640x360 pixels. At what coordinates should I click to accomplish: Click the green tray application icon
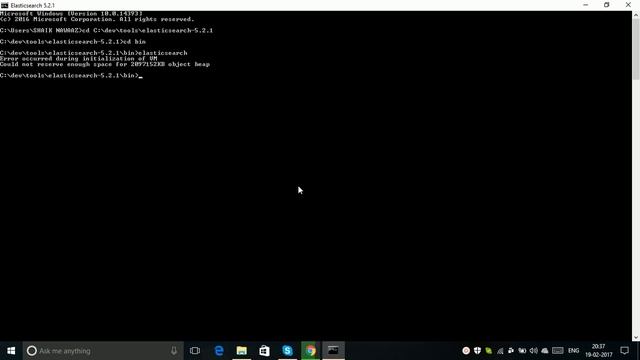pos(489,351)
